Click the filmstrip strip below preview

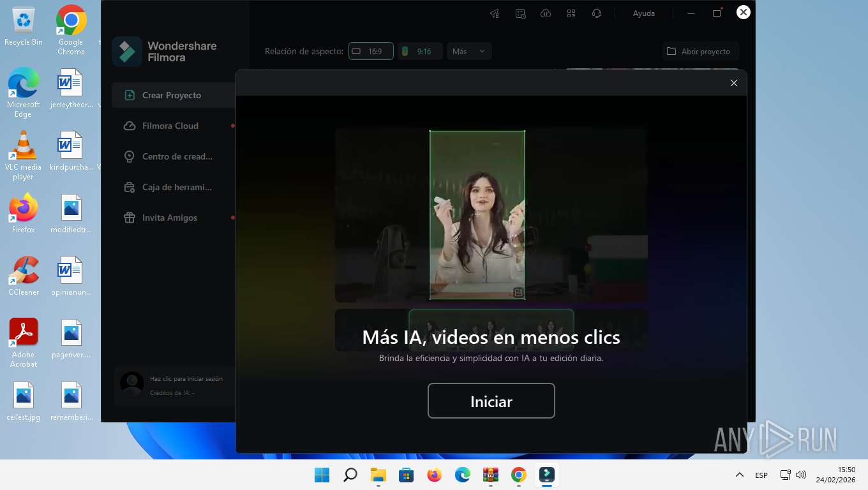(491, 330)
